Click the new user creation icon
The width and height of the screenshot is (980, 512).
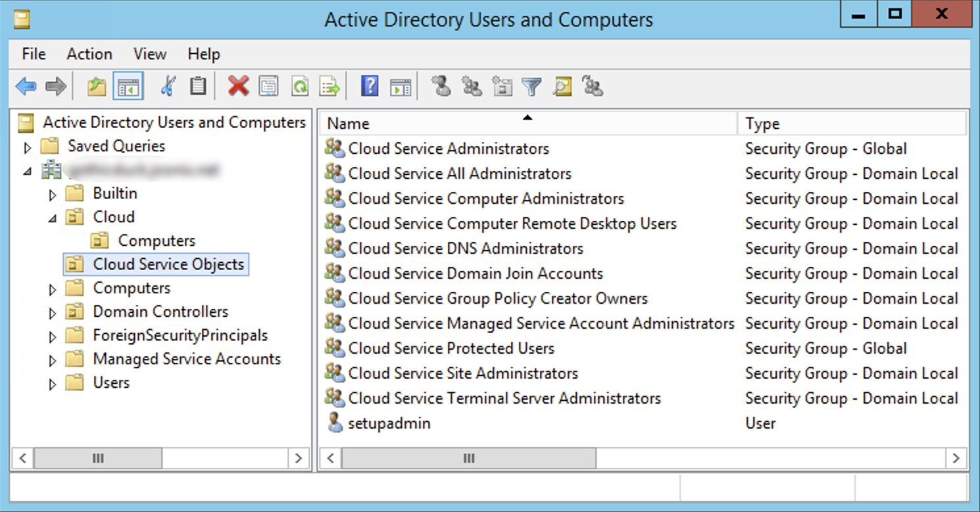441,85
